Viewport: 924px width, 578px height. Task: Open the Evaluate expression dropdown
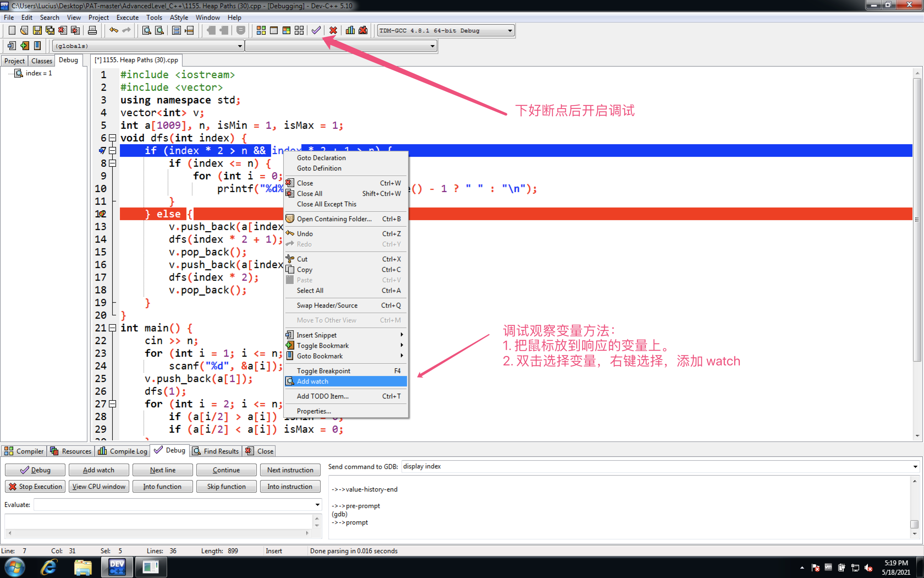[317, 505]
